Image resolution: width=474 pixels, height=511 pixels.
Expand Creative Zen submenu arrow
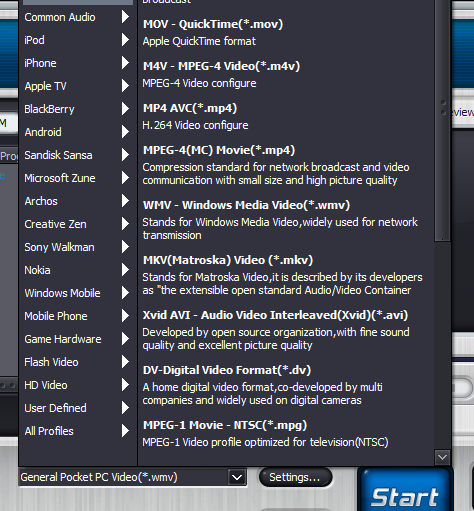[125, 224]
